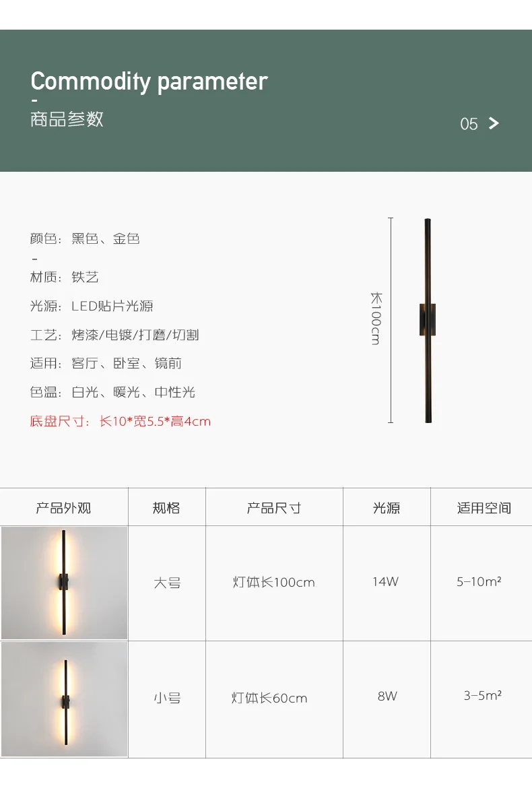The image size is (532, 809).
Task: Click the 5-10m² applicable space cell
Action: pos(479,581)
